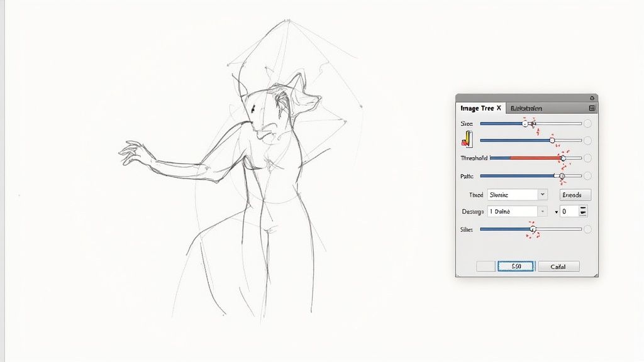644x362 pixels.
Task: Open the panel options menu icon
Action: pos(591,108)
